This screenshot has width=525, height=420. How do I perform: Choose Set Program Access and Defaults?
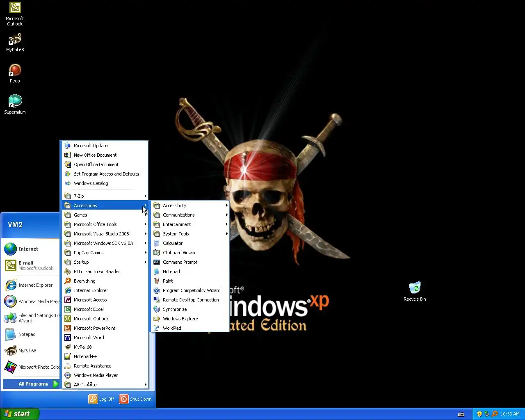[x=105, y=174]
